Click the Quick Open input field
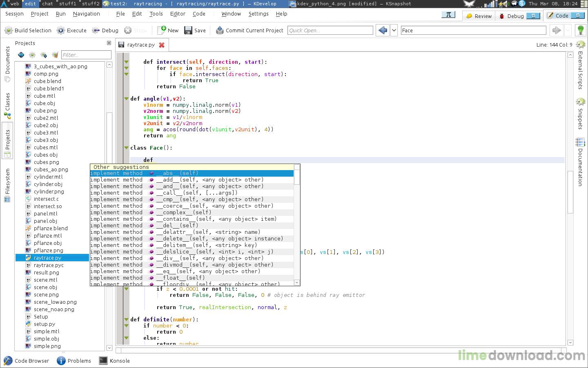 pyautogui.click(x=330, y=30)
